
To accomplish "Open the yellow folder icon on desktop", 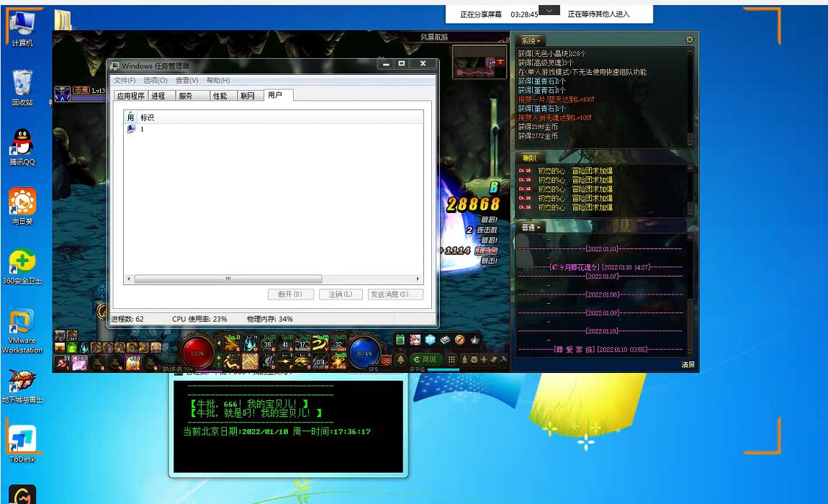I will coord(63,20).
